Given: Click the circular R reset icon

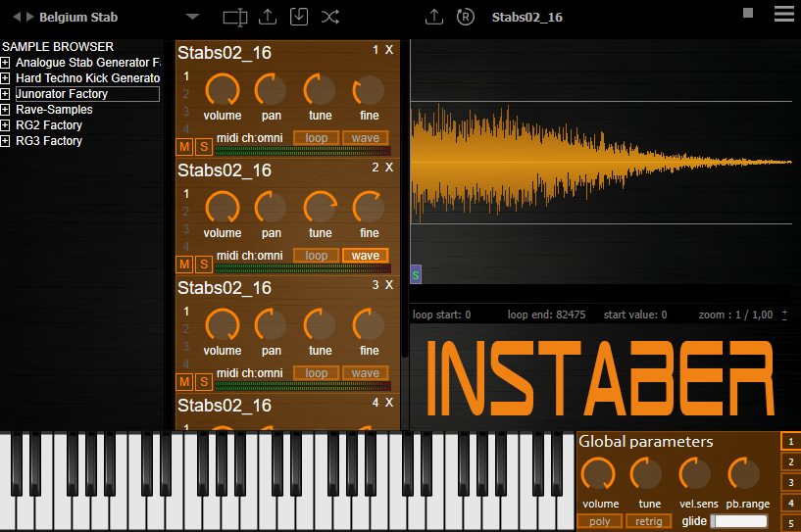Looking at the screenshot, I should pos(466,17).
